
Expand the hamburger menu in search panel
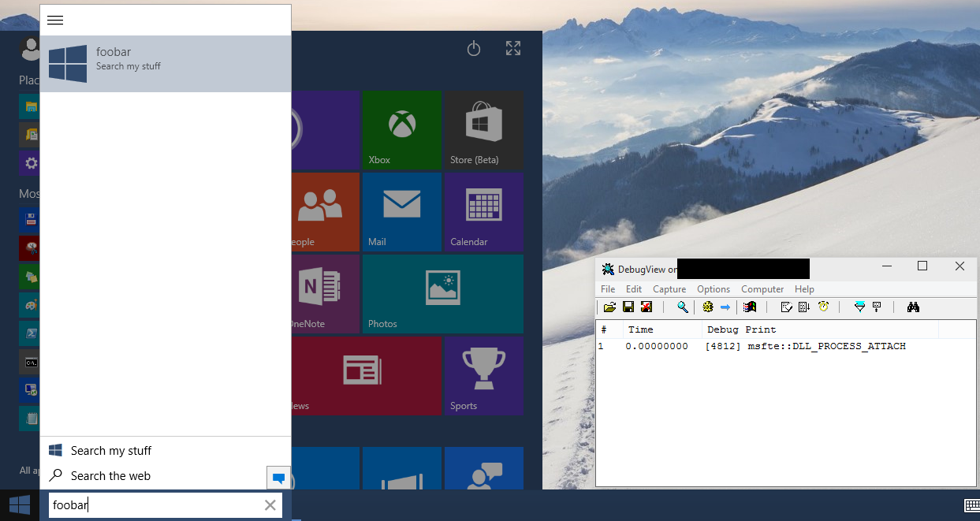(x=55, y=20)
